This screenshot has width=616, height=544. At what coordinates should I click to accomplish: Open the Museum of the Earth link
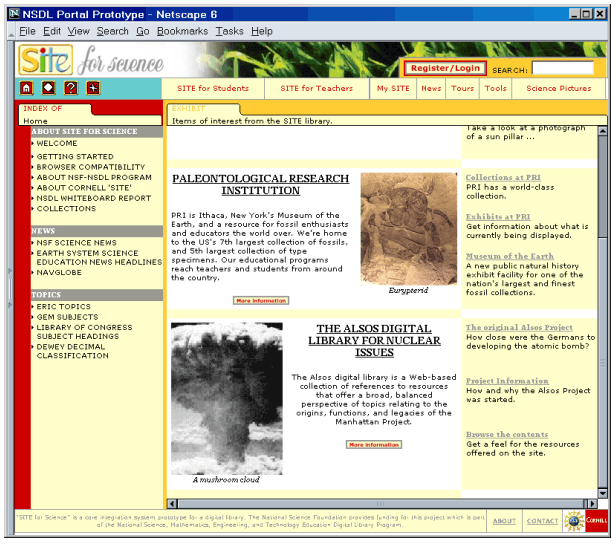click(x=510, y=256)
